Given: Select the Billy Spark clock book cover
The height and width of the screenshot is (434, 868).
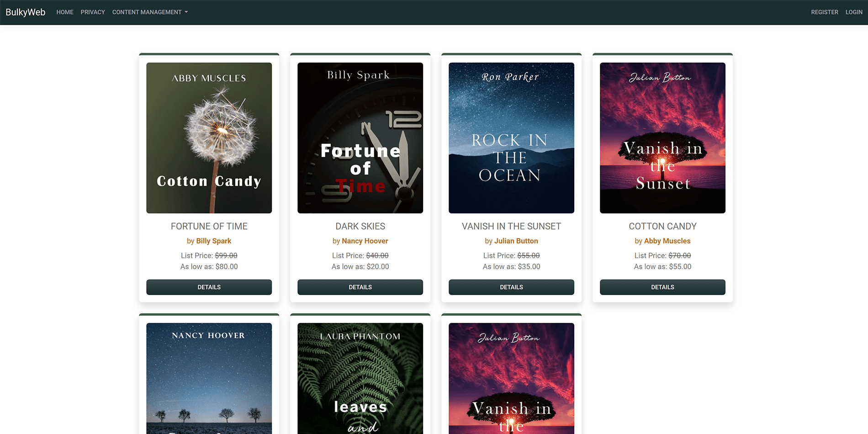Looking at the screenshot, I should point(360,138).
